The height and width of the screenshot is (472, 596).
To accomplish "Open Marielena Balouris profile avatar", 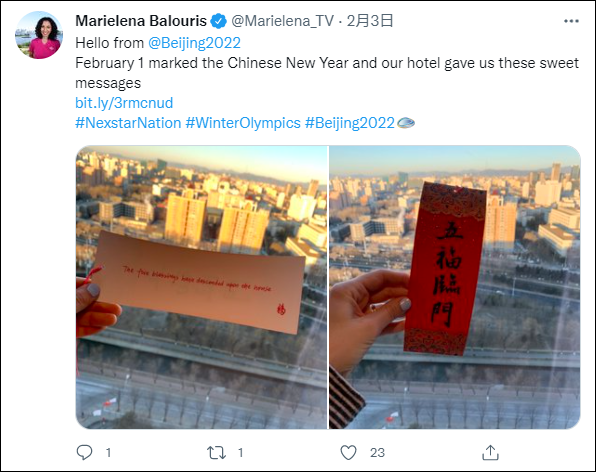I will pos(39,35).
